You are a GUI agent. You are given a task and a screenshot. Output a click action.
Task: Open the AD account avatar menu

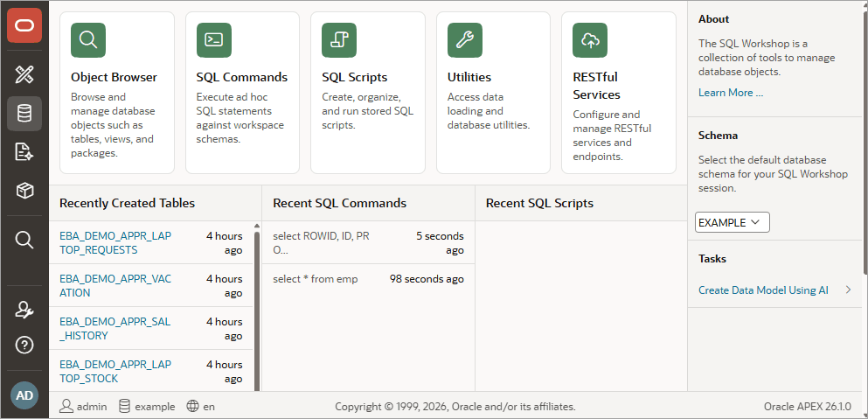coord(24,395)
